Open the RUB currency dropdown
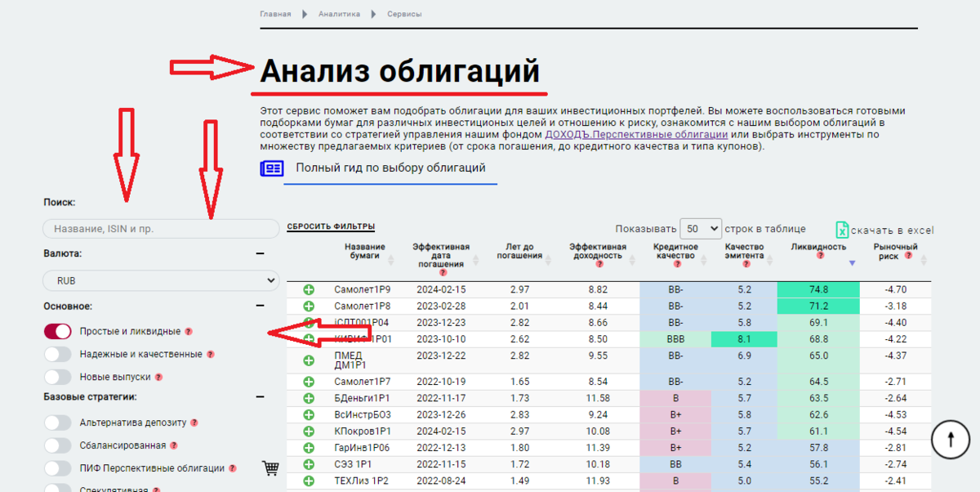 coord(161,280)
